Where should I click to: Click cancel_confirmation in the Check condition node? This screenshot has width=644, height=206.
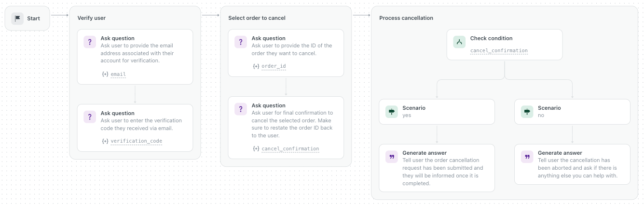pos(499,51)
